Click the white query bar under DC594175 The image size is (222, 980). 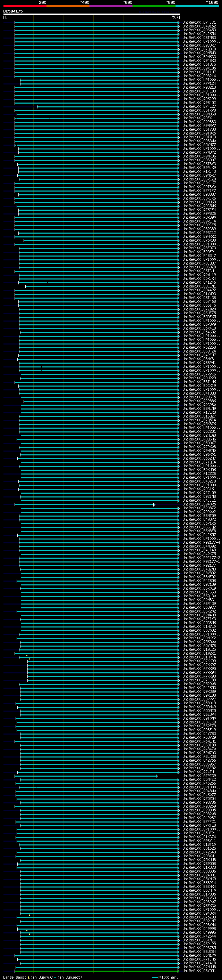(x=92, y=14)
